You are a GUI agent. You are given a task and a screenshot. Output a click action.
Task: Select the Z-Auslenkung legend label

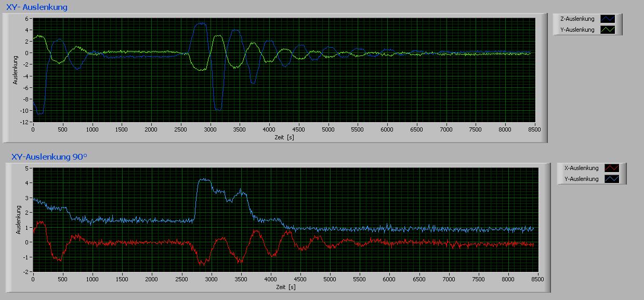click(577, 19)
